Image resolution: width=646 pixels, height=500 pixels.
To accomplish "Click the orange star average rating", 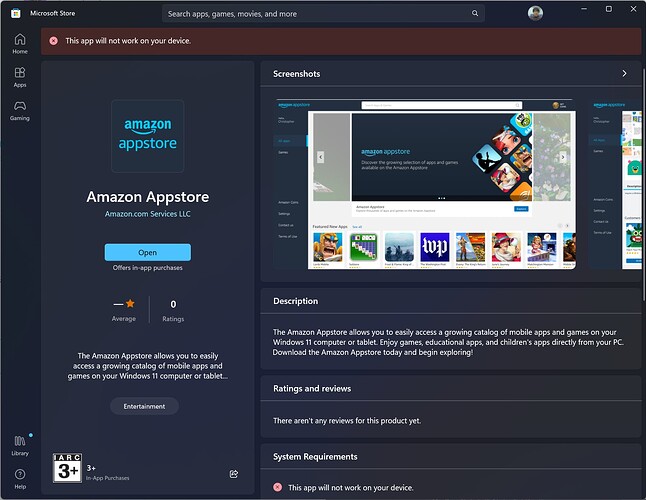I will pos(130,304).
